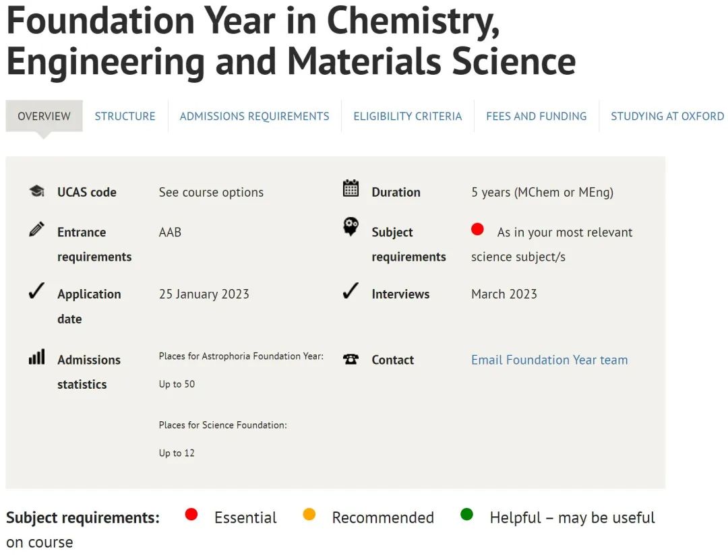Click the calendar icon next to Duration
Screen dimensions: 728x560
point(351,188)
